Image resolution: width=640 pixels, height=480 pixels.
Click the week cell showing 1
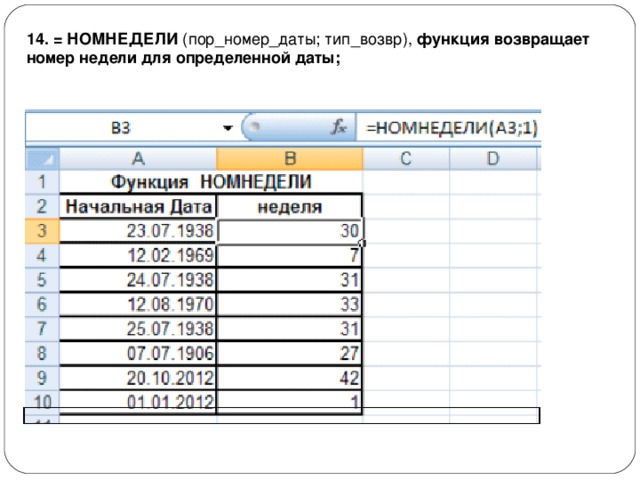(x=289, y=402)
